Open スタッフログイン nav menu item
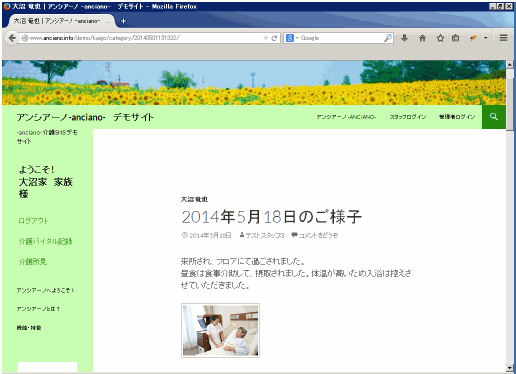Screen dimensions: 516x374 [x=408, y=117]
